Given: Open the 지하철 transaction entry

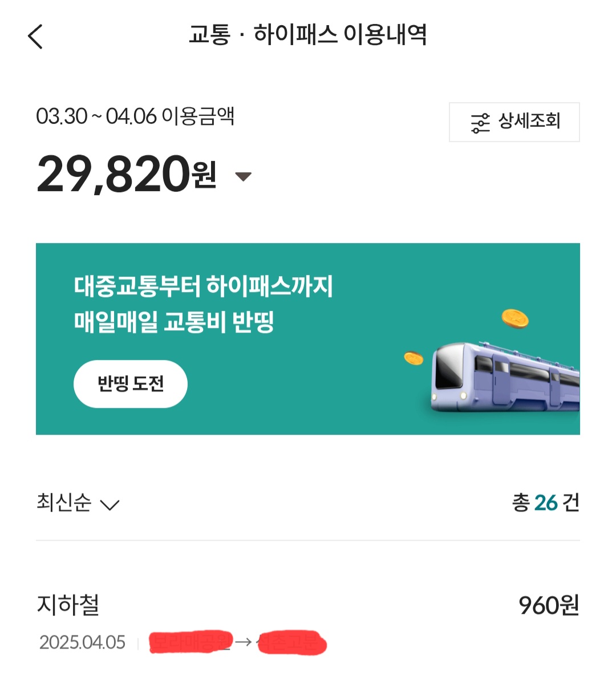Looking at the screenshot, I should coord(68,605).
